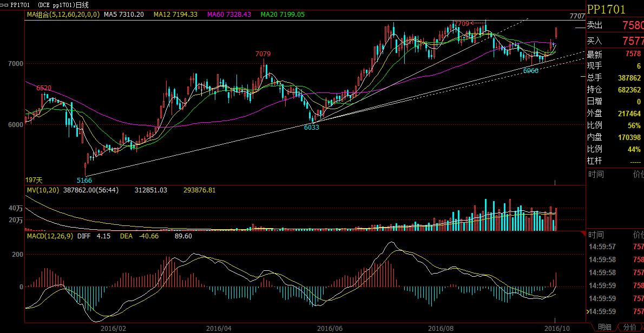The image size is (644, 333).
Task: Click the 6520 price annotation
Action: (x=44, y=88)
